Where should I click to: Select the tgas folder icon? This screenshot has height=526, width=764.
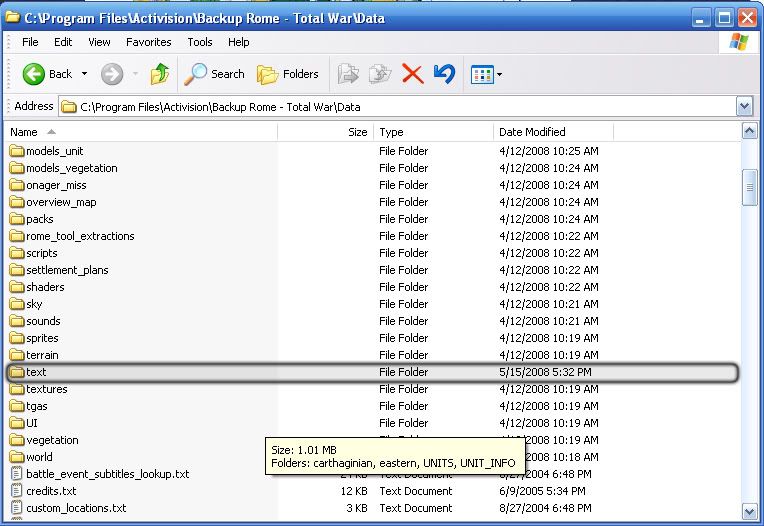click(17, 406)
